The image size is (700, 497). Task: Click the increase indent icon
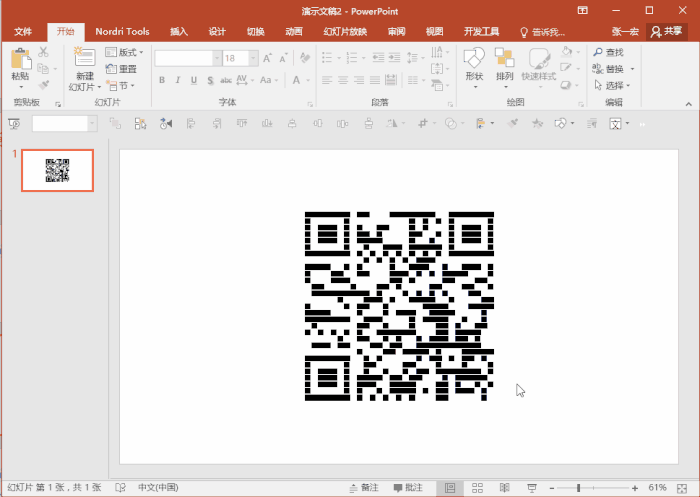(x=394, y=57)
